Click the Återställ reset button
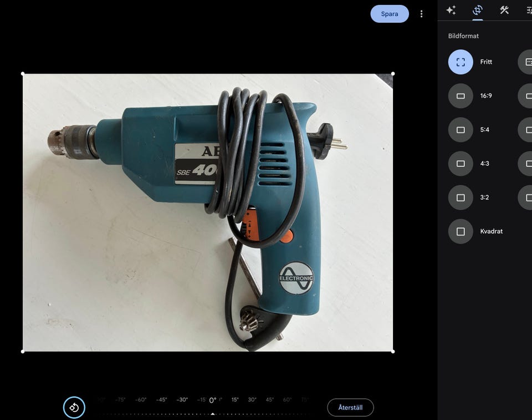The width and height of the screenshot is (532, 420). [350, 407]
